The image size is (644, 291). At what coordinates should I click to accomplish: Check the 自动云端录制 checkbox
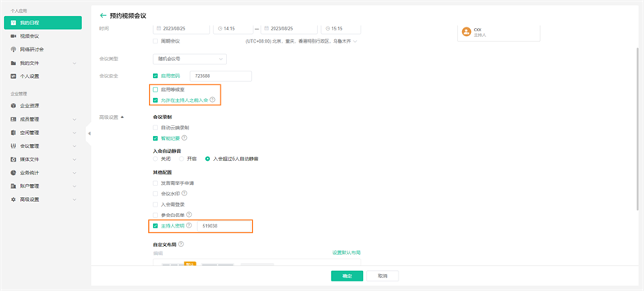[155, 128]
